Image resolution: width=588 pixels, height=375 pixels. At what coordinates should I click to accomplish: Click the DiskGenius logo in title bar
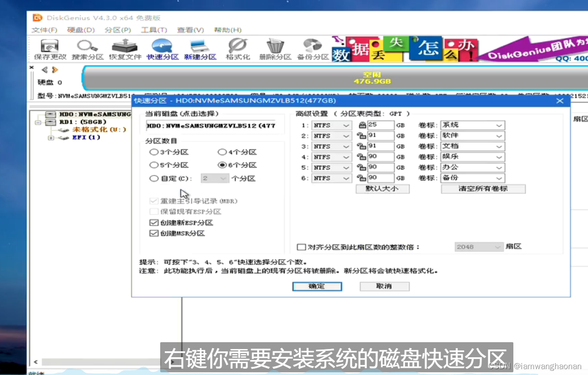click(37, 18)
